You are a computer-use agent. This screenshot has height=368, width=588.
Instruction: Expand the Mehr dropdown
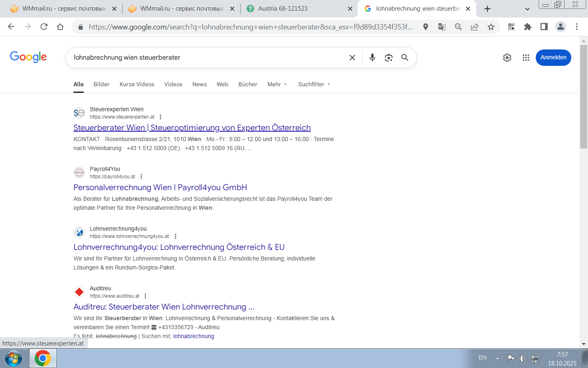point(277,84)
